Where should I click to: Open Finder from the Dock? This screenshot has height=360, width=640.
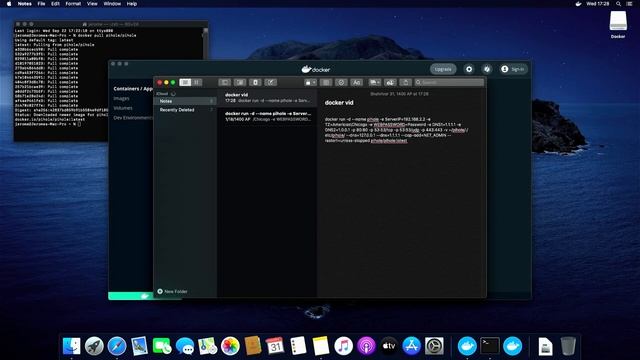[71, 346]
